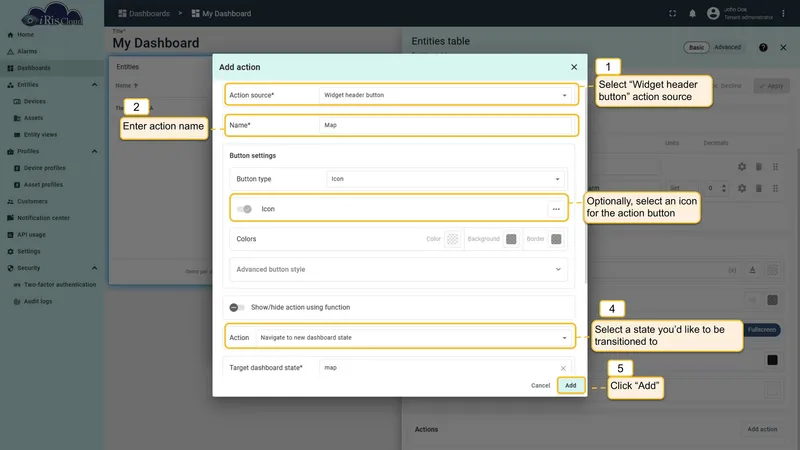This screenshot has width=800, height=450.
Task: Open the top bar three-dot menu
Action: click(783, 14)
